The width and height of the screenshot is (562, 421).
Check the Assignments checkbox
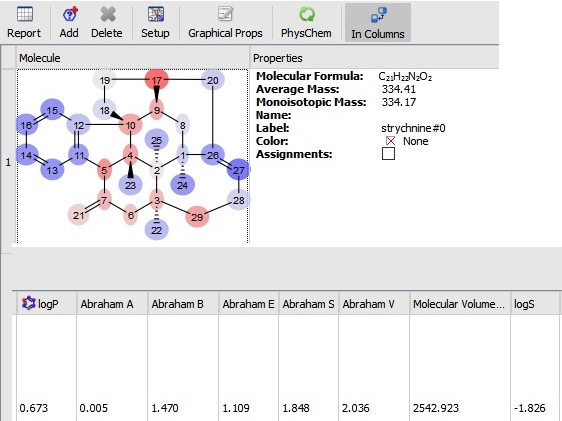coord(388,154)
